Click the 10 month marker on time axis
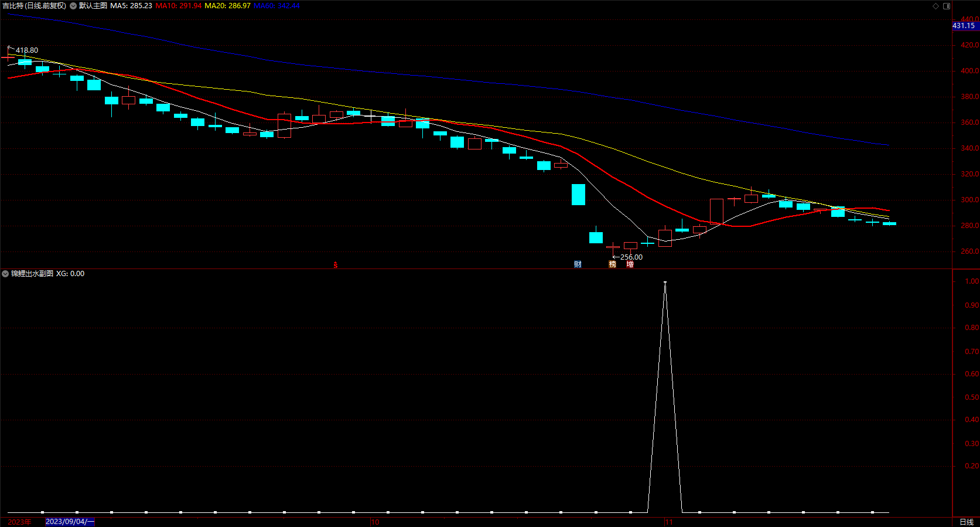This screenshot has width=980, height=527. [x=375, y=522]
